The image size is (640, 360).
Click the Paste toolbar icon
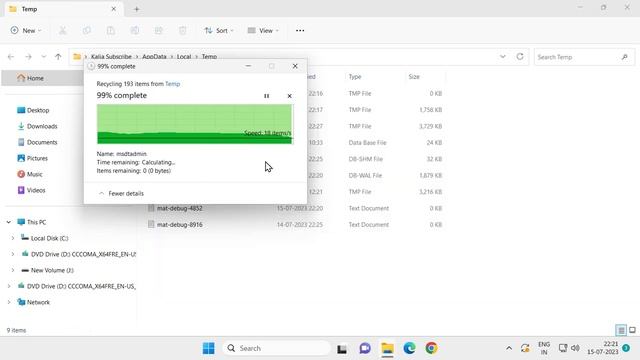tap(111, 31)
